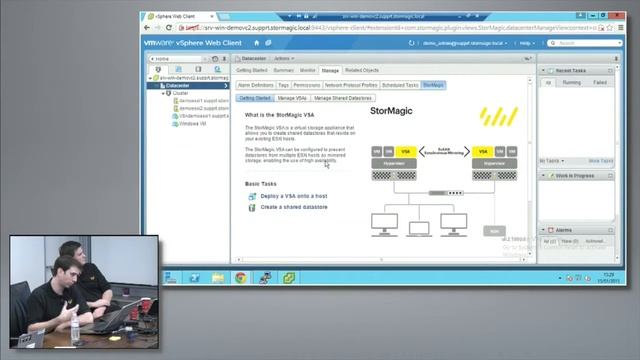
Task: Click the Datacenter row arrow chevron
Action: (x=226, y=86)
